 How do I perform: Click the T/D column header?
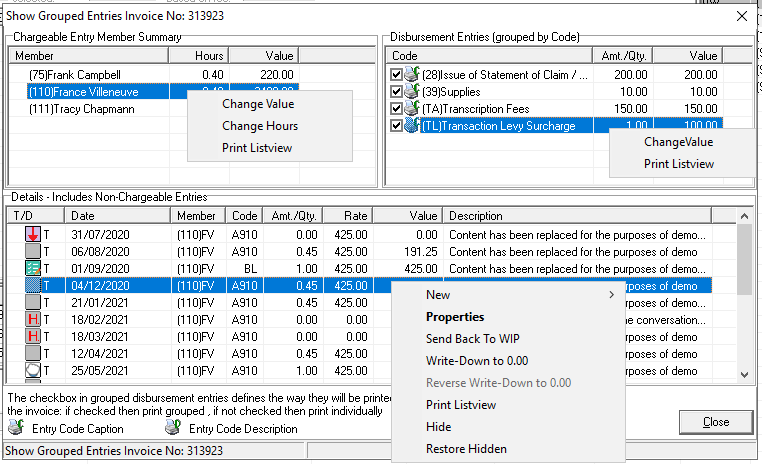click(x=36, y=216)
